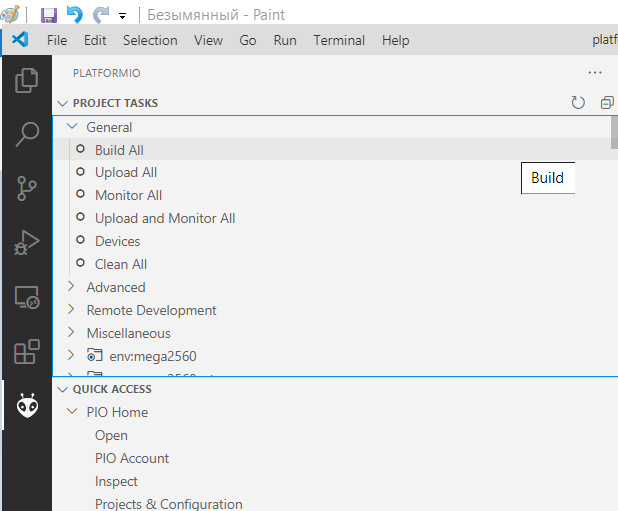The image size is (618, 511).
Task: Expand the Miscellaneous group
Action: coord(71,333)
